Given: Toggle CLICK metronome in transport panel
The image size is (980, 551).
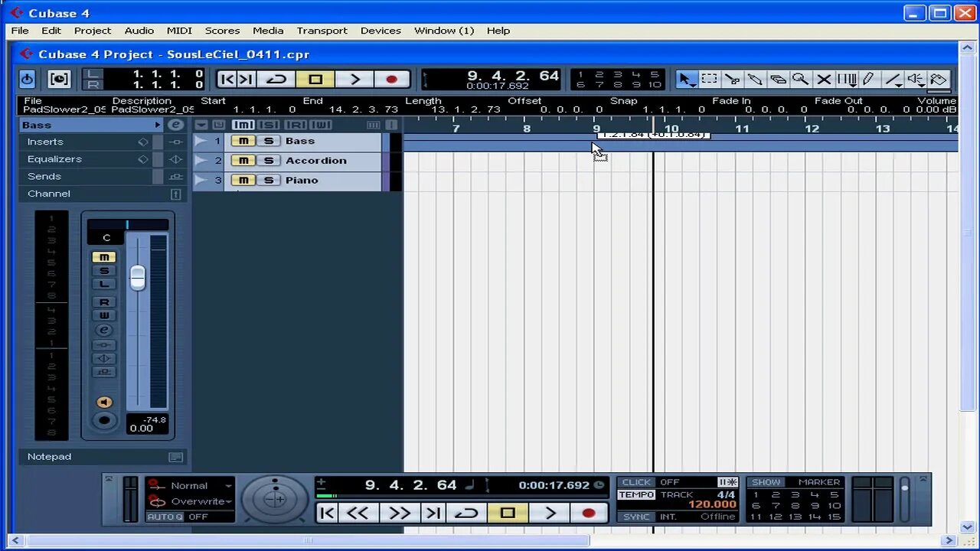Looking at the screenshot, I should [636, 482].
